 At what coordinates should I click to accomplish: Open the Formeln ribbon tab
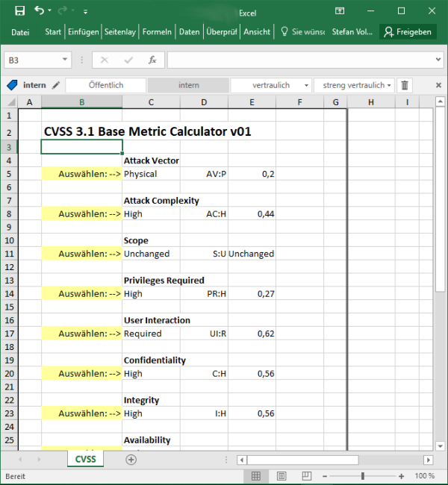[157, 32]
